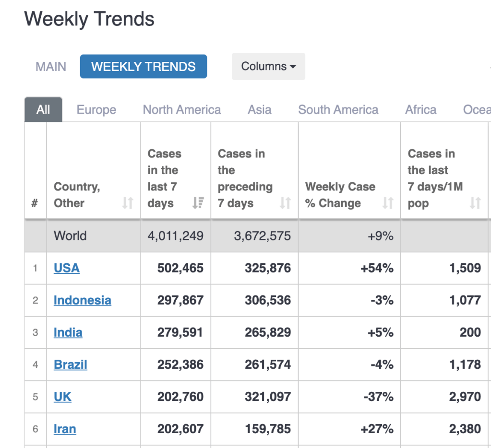The width and height of the screenshot is (491, 448).
Task: Sort by Country, Other column icon
Action: coord(127,203)
